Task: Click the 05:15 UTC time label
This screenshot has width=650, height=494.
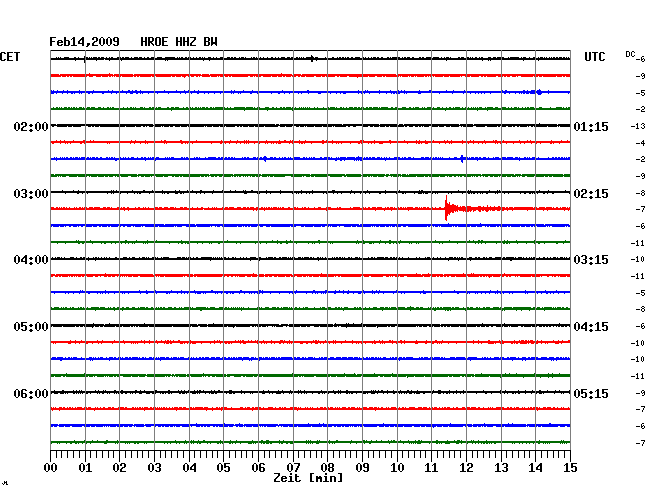Action: (591, 393)
